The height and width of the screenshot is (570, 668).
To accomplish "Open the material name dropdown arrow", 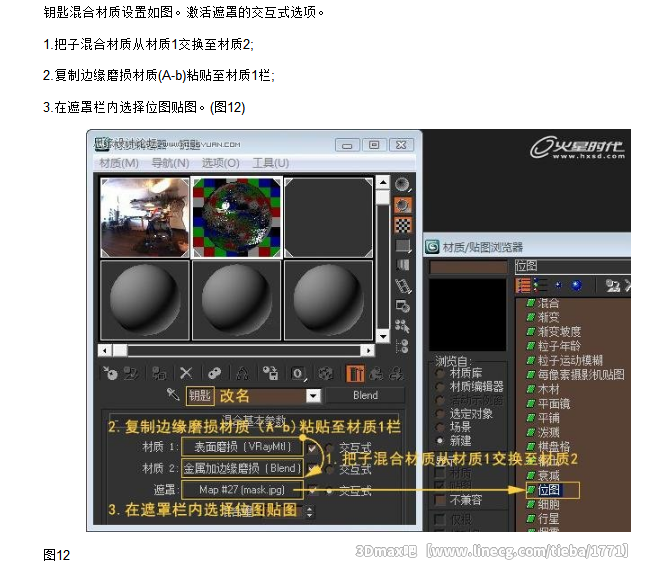I will click(x=313, y=396).
